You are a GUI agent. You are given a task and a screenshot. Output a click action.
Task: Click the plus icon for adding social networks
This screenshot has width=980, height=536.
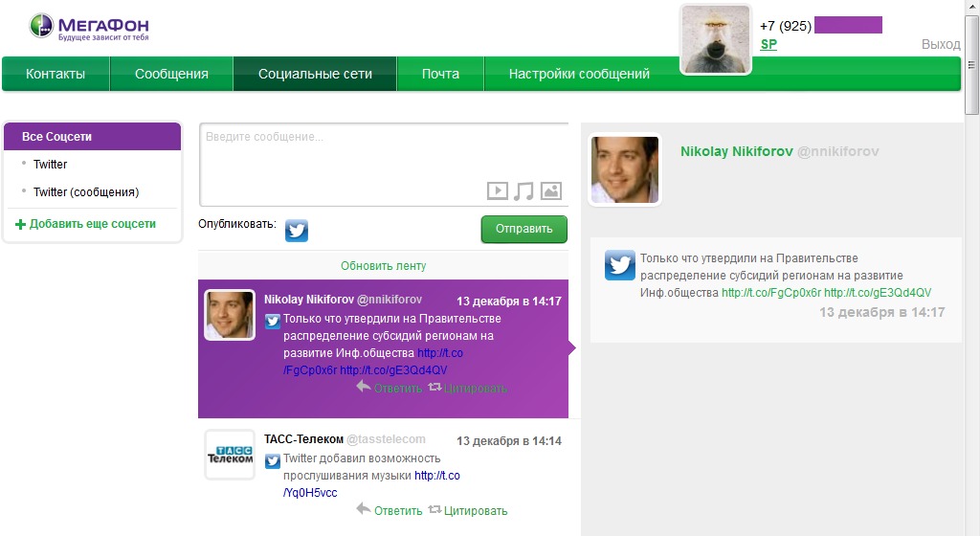click(x=21, y=224)
